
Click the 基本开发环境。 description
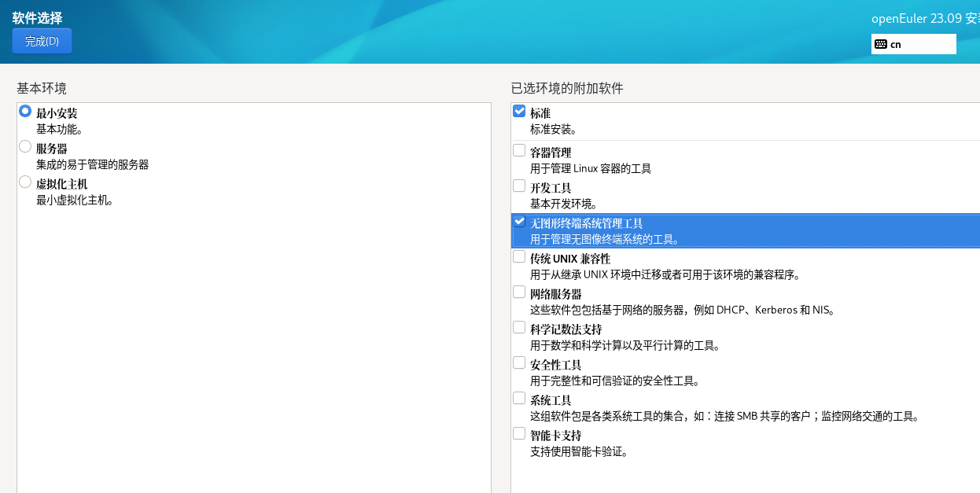tap(564, 204)
